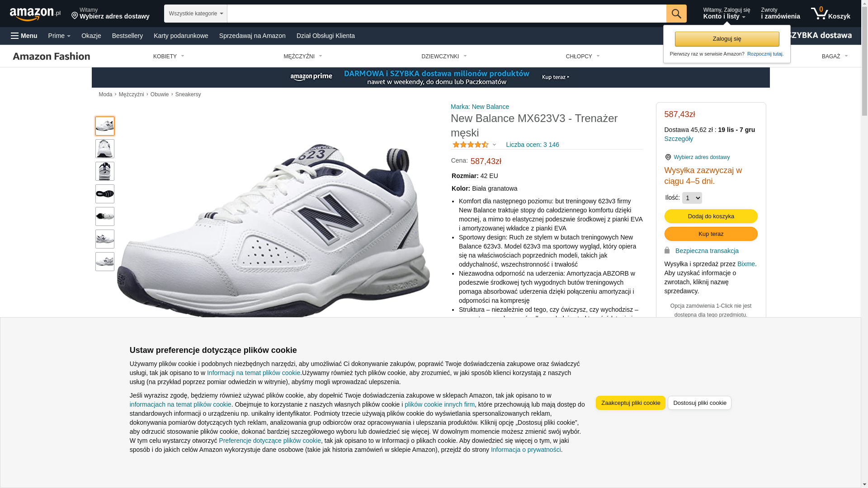868x488 pixels.
Task: Expand the Konto i listy dropdown
Action: 726,14
